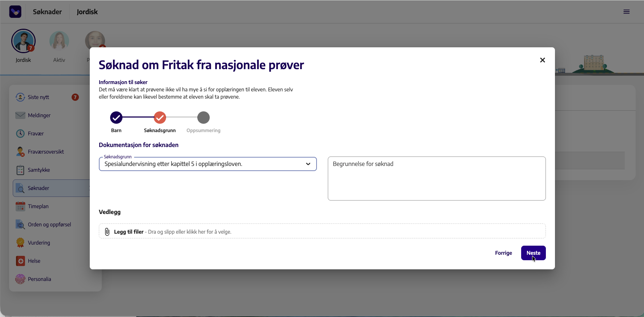
Task: Select the Oppsummering step circle
Action: coord(204,118)
